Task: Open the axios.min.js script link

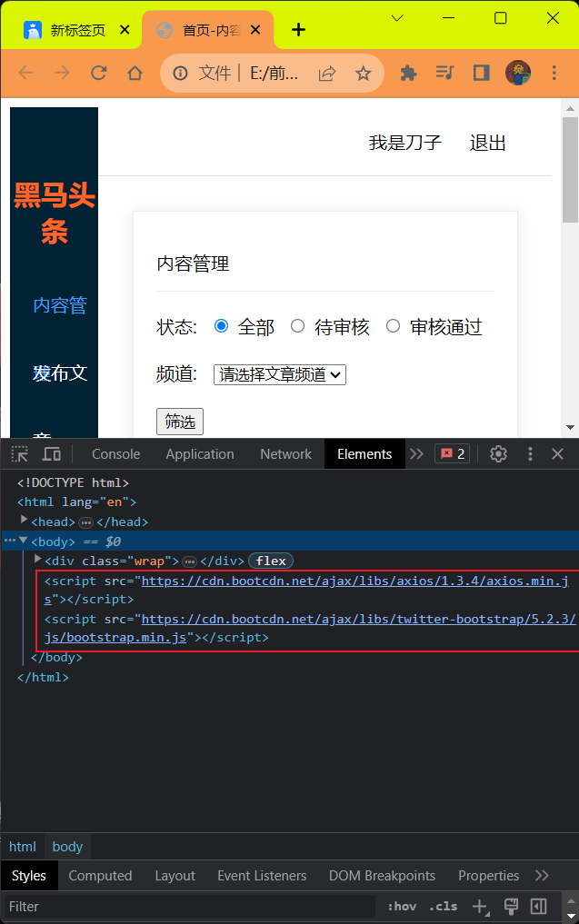Action: click(x=354, y=581)
